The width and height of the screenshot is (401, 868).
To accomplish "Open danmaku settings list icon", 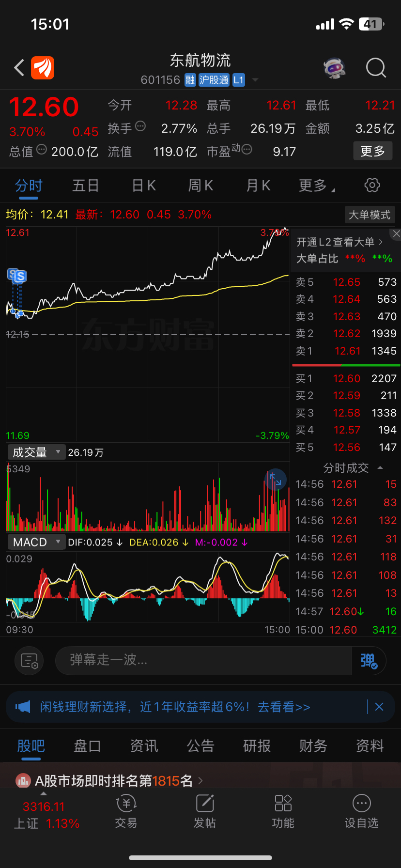I will pyautogui.click(x=29, y=660).
